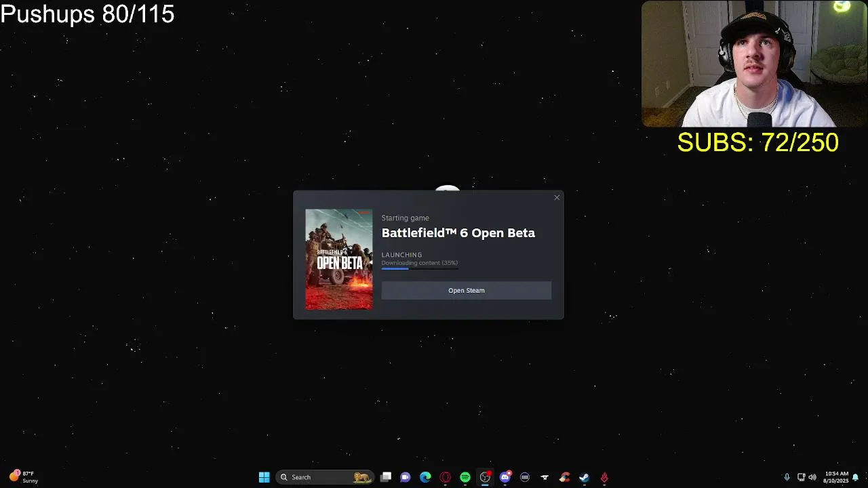The image size is (868, 488).
Task: Open the Windows Start menu
Action: tap(264, 477)
